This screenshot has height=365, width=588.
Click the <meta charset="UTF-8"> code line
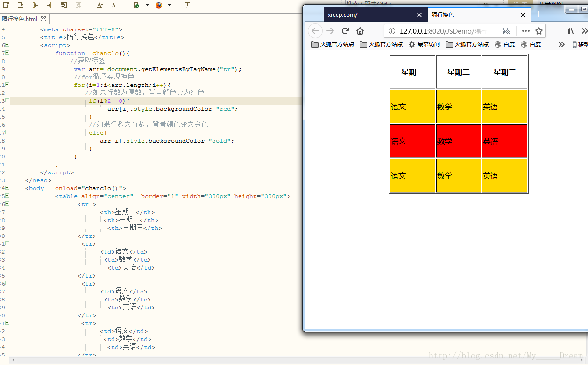point(81,29)
